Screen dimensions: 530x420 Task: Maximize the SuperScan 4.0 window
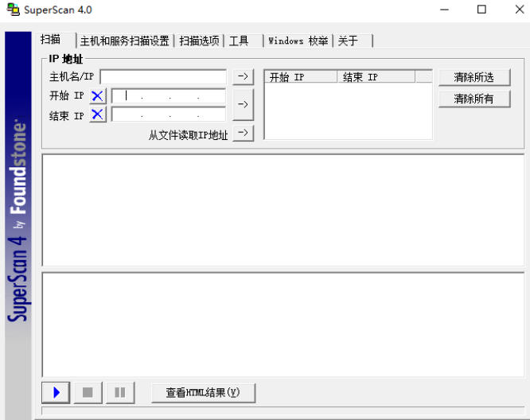click(x=481, y=10)
